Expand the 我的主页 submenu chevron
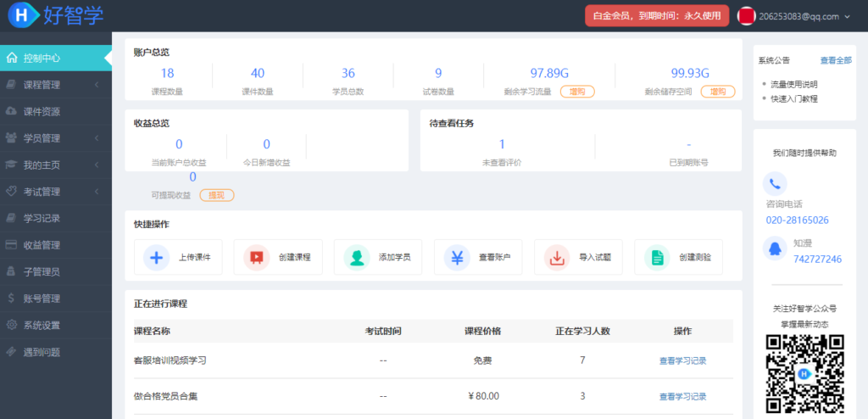This screenshot has width=868, height=419. 97,165
